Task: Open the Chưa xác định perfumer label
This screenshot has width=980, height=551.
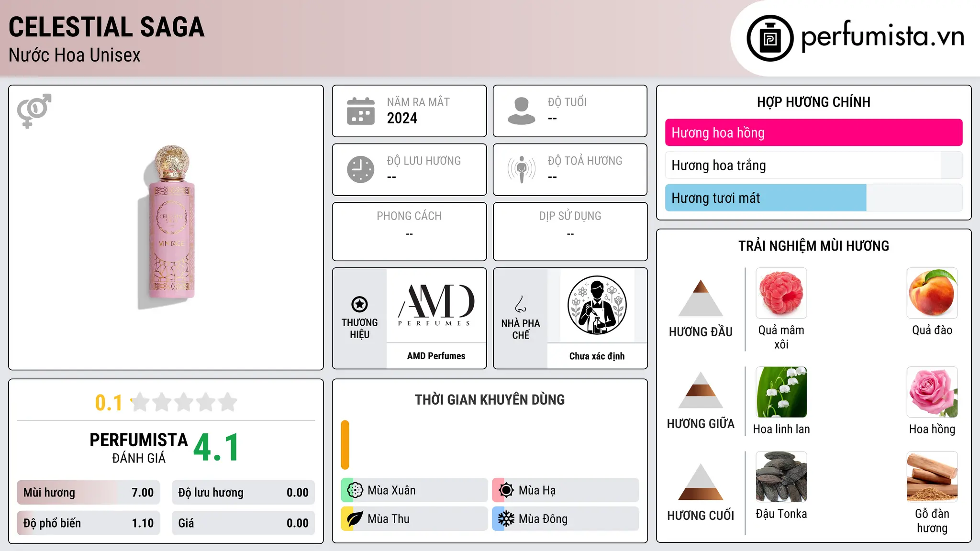Action: click(x=597, y=356)
